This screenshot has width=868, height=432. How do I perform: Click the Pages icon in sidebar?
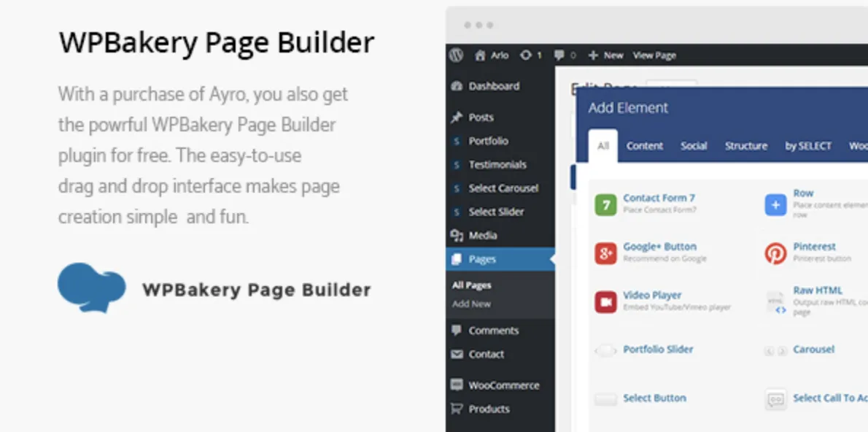[x=457, y=259]
